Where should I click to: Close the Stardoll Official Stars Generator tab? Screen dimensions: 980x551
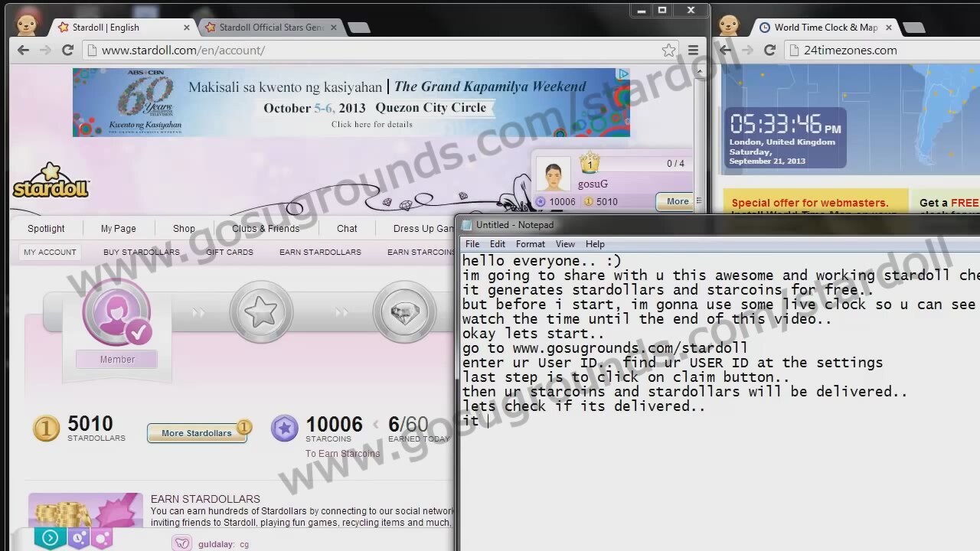[334, 28]
